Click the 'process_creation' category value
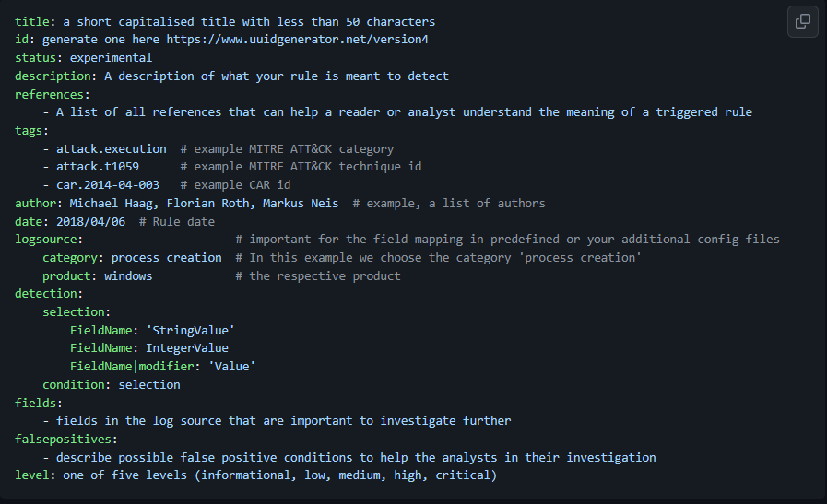827x504 pixels. point(166,258)
